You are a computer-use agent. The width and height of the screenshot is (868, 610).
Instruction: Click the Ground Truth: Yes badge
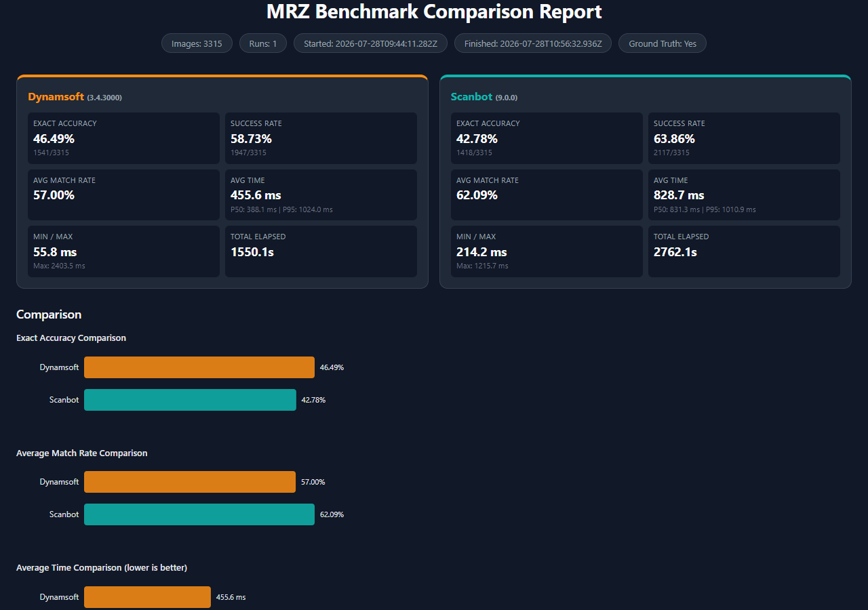click(663, 43)
